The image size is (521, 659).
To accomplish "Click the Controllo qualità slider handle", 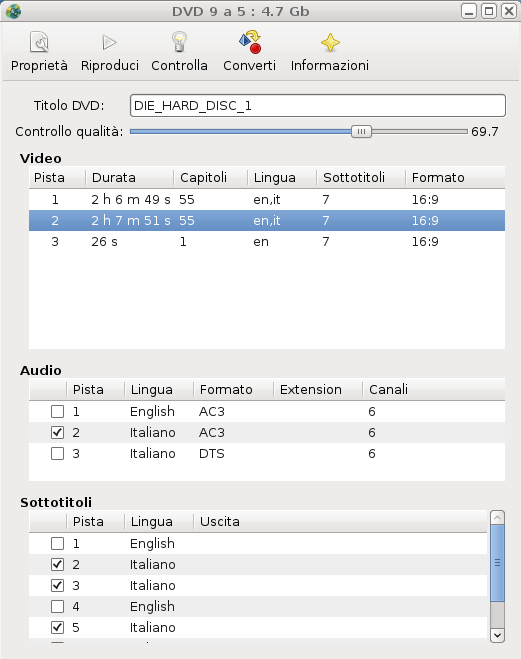I will coord(361,132).
